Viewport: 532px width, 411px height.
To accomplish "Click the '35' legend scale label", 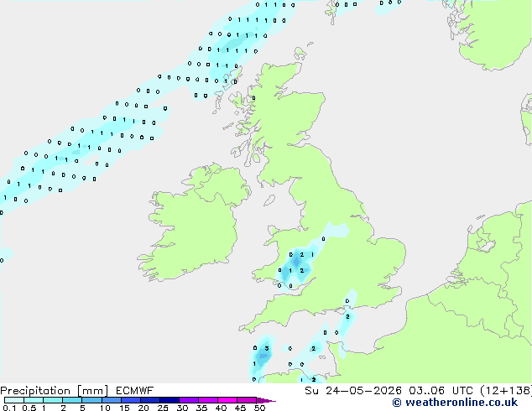I will pyautogui.click(x=201, y=408).
